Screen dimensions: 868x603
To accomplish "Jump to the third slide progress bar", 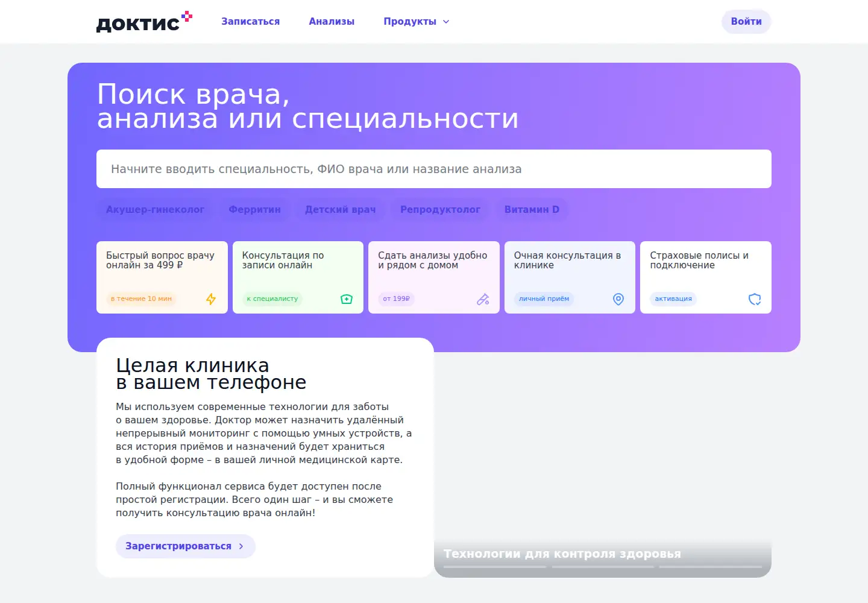I will pos(711,567).
